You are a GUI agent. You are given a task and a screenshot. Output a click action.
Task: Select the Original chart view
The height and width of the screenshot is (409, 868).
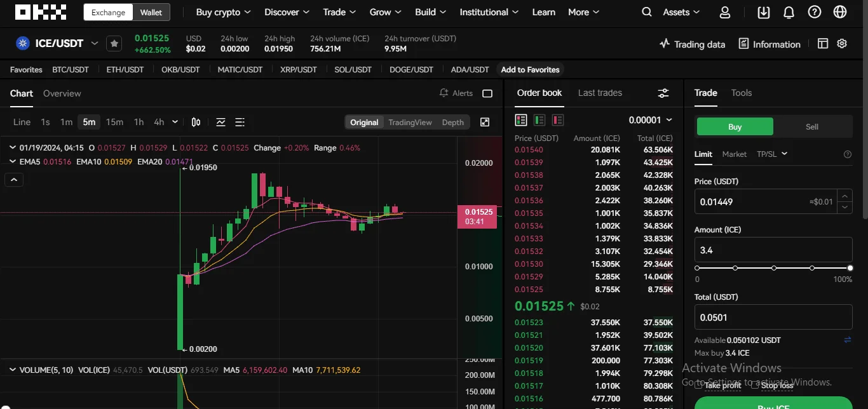(364, 123)
